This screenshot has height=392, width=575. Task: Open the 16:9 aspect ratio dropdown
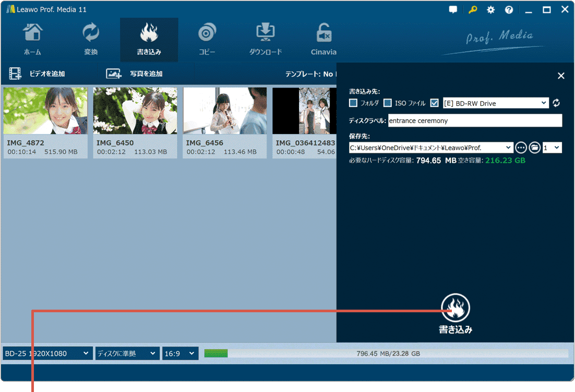(180, 353)
